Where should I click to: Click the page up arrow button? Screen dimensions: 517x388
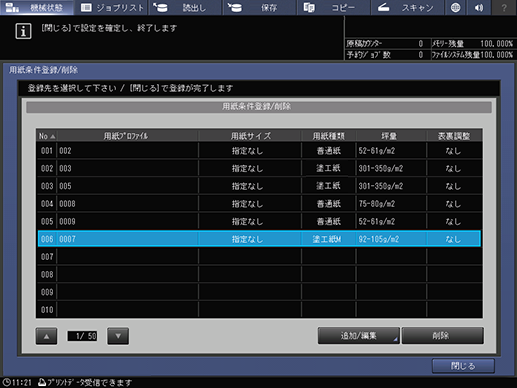[46, 336]
